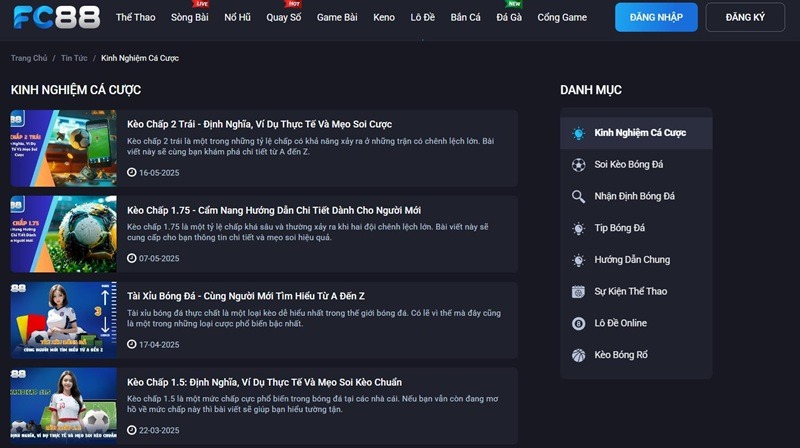800x448 pixels.
Task: Click the lightbulb icon beside Kinh Nghiệm Cá Cược
Action: [x=578, y=133]
